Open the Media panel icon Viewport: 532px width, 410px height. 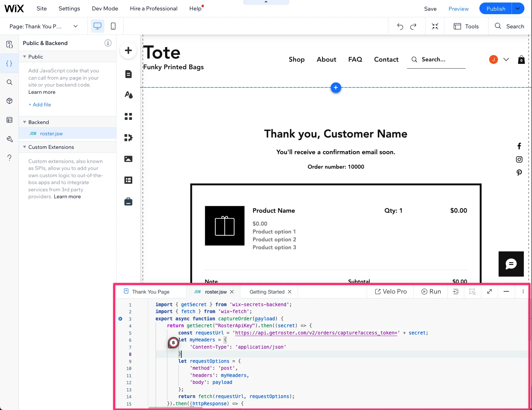tap(128, 159)
